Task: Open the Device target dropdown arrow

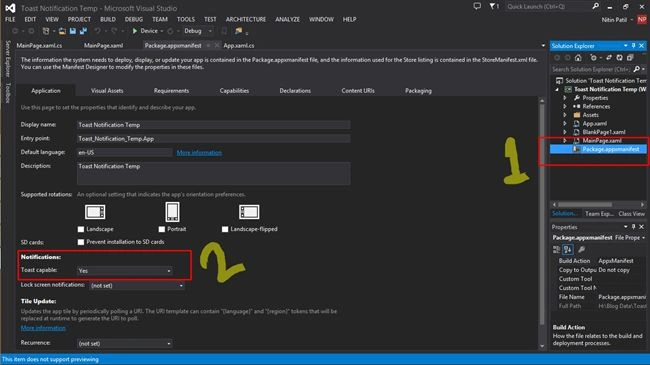Action: [161, 31]
